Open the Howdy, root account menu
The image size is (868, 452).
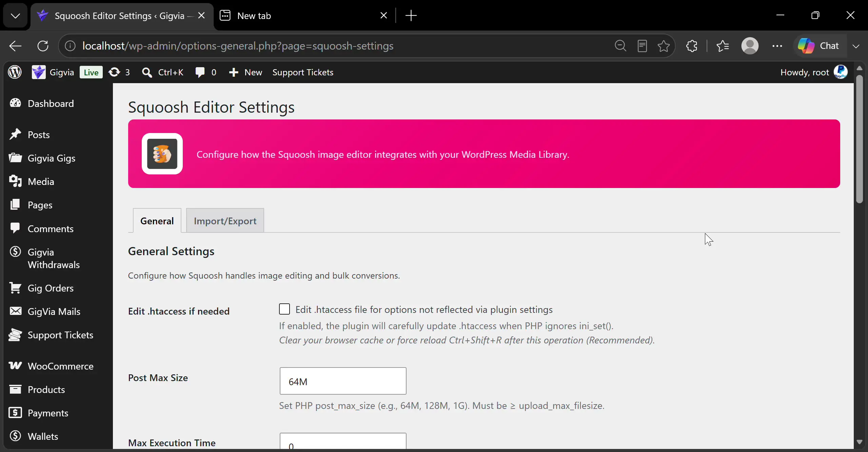pos(814,72)
